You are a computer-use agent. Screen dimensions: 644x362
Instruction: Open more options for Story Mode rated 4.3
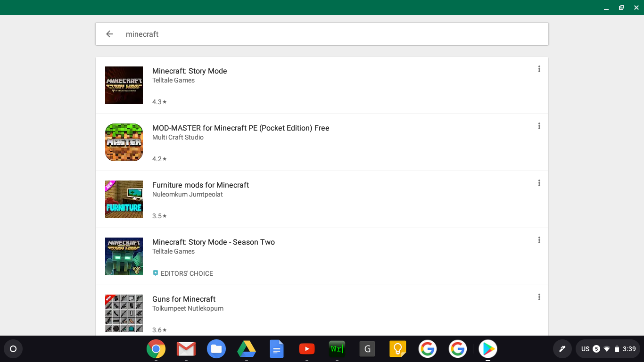[x=539, y=69]
